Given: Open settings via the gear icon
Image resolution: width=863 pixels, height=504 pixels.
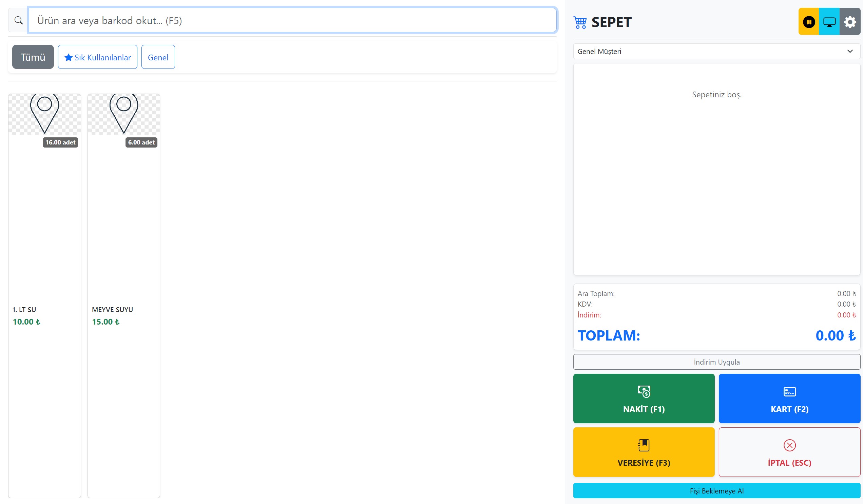Looking at the screenshot, I should 850,22.
